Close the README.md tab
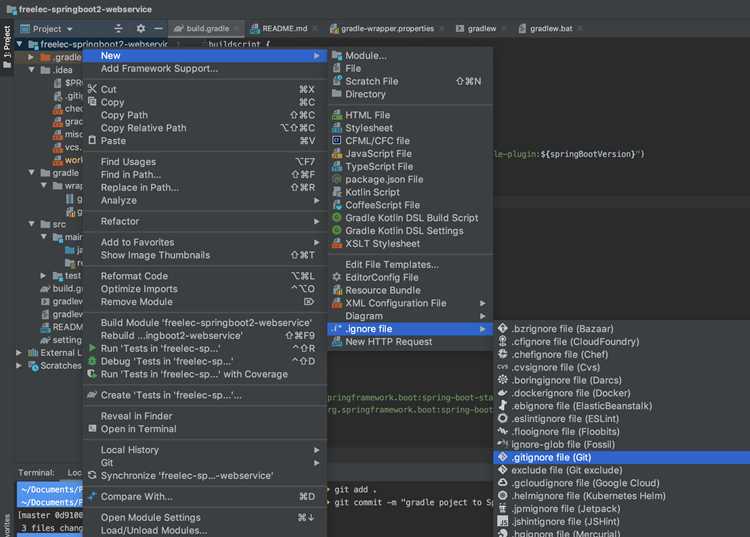Viewport: 750px width, 537px height. [x=315, y=29]
